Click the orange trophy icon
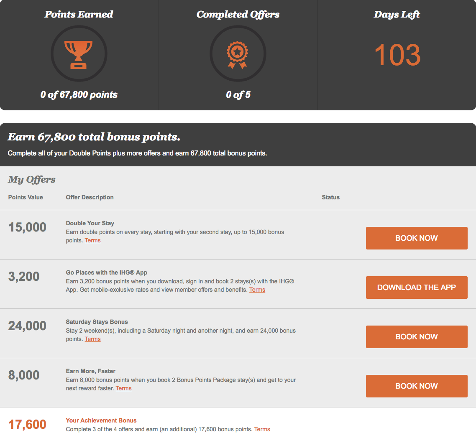 tap(79, 55)
